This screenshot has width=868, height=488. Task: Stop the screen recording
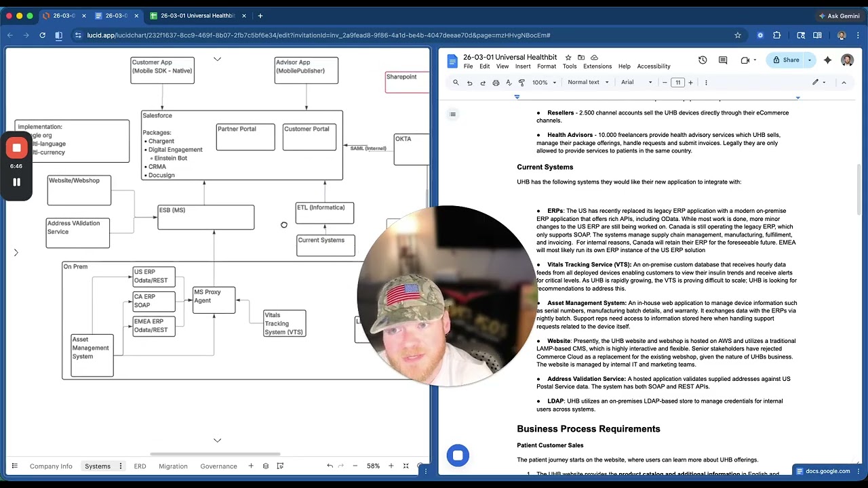click(16, 148)
